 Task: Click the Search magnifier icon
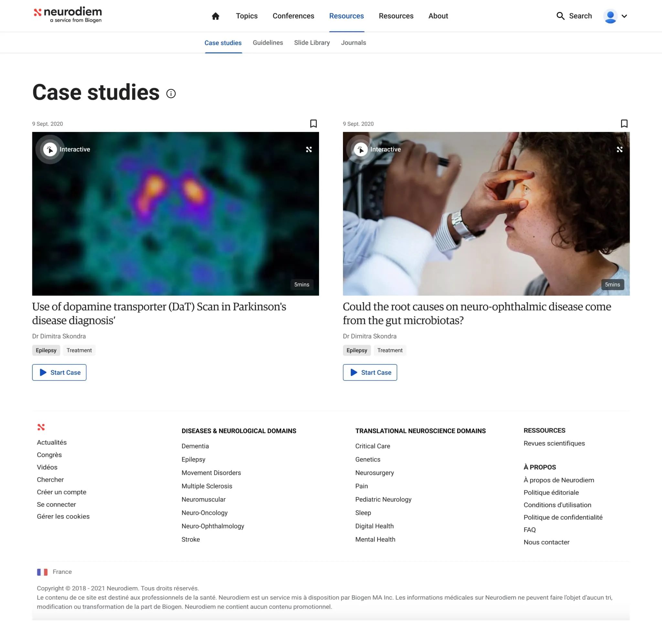(x=560, y=16)
